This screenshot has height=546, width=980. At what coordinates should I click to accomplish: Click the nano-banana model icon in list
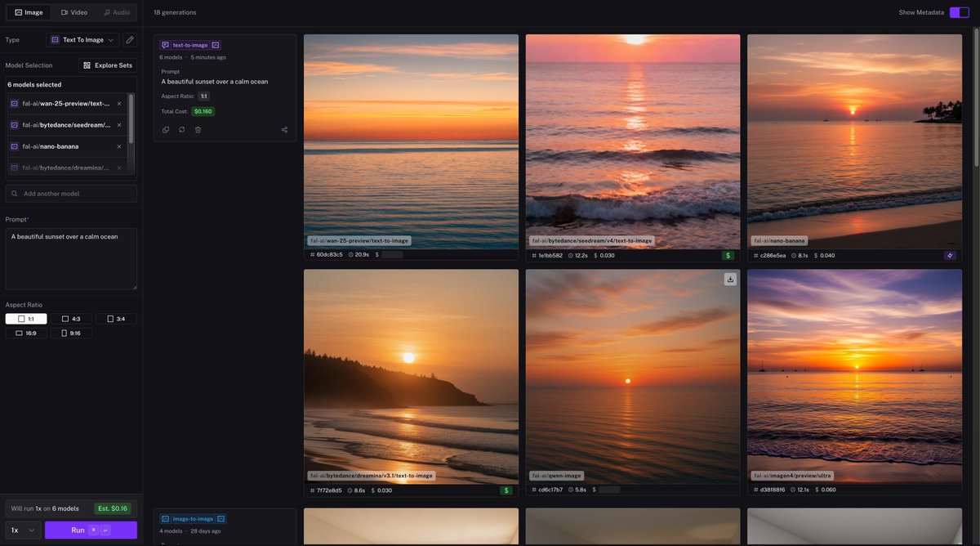coord(15,146)
